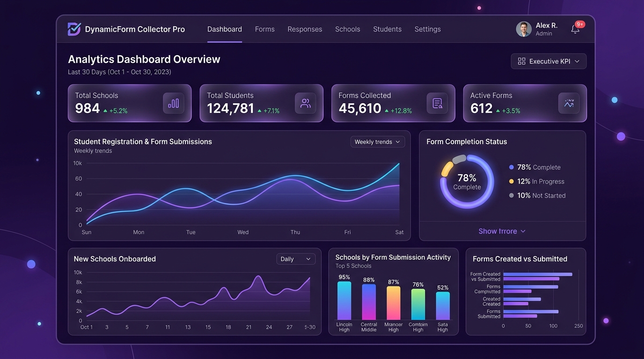Click the "10% Not Started" legend label
This screenshot has width=644, height=359.
542,195
